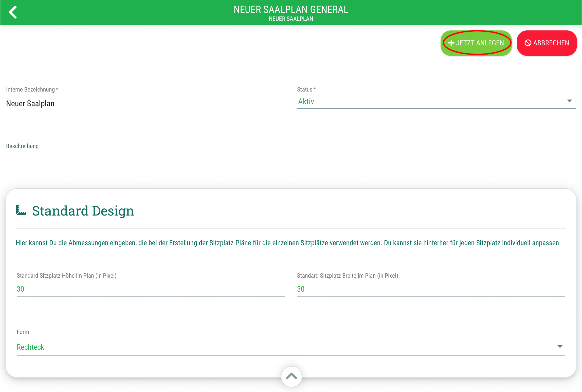
Task: Select the Aktiv status value
Action: [x=306, y=101]
